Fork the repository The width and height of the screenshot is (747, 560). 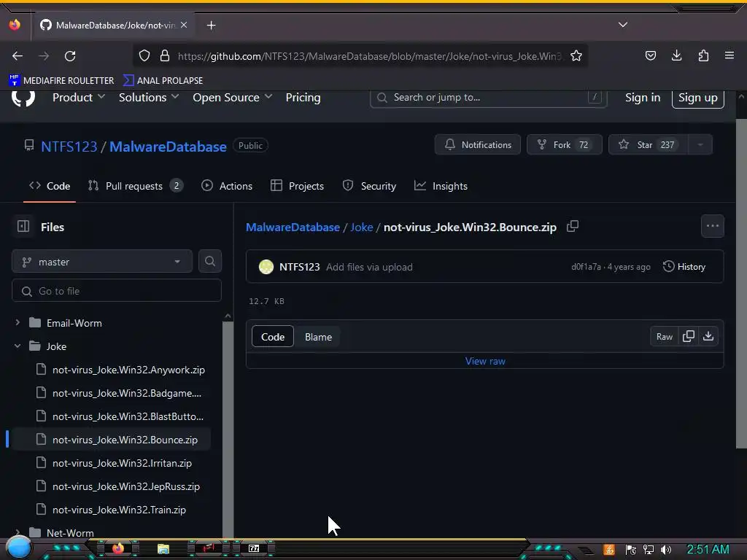[x=565, y=145]
